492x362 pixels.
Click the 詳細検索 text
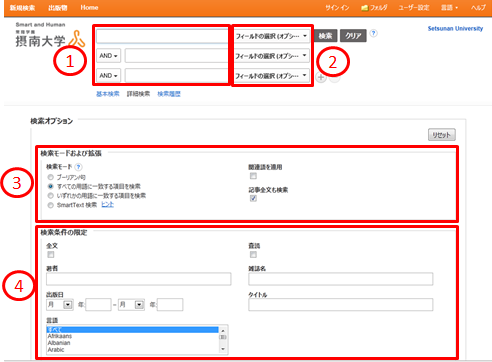point(138,94)
